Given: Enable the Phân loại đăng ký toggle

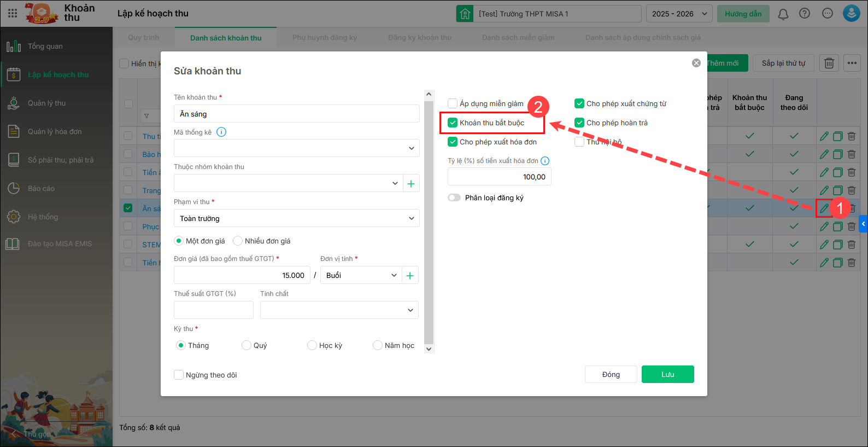Looking at the screenshot, I should pos(454,198).
